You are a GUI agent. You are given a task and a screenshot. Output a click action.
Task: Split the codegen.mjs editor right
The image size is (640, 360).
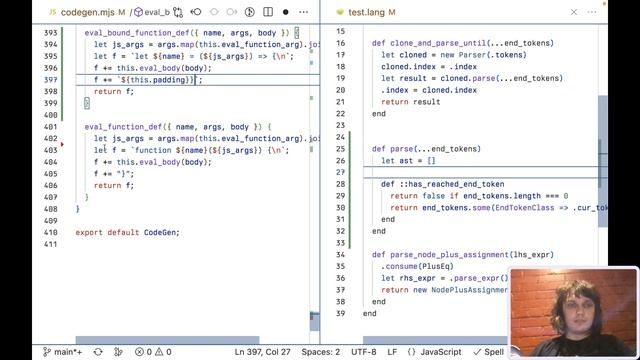[x=268, y=12]
